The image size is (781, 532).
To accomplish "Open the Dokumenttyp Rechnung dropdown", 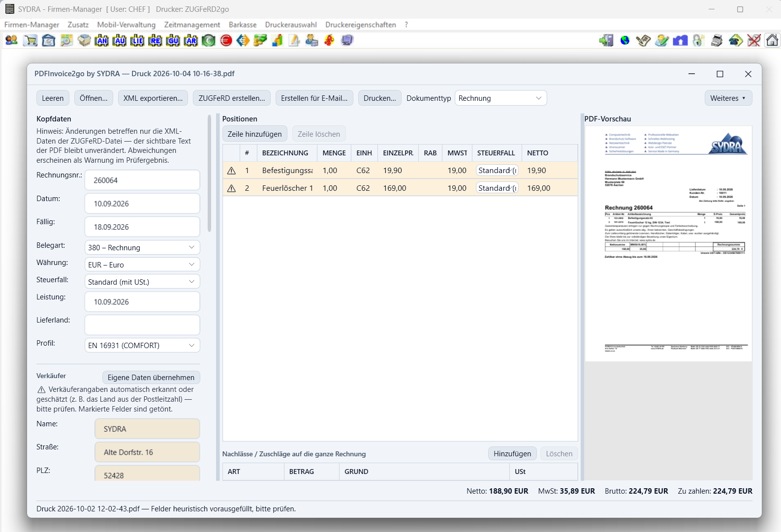I will click(500, 98).
